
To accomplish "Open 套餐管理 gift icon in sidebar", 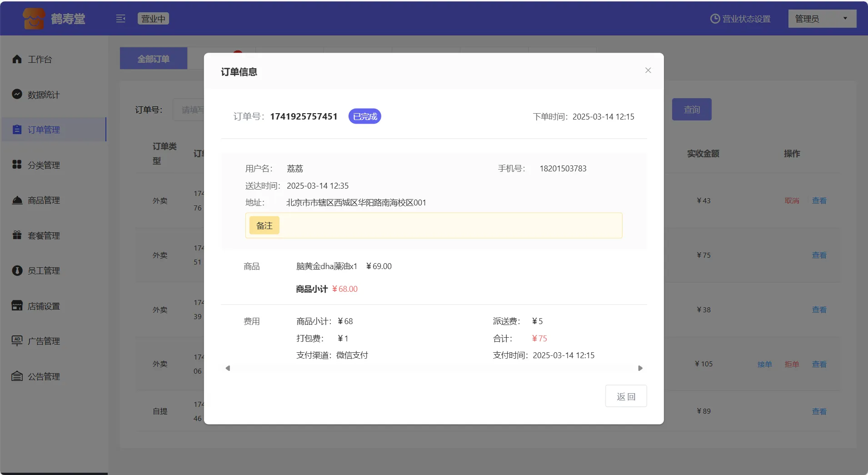I will pyautogui.click(x=17, y=235).
